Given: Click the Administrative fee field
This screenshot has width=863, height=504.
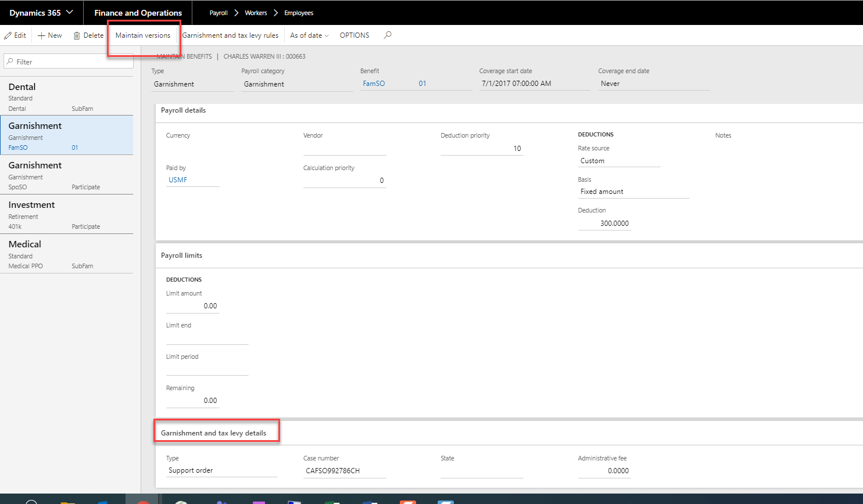Looking at the screenshot, I should tap(604, 471).
